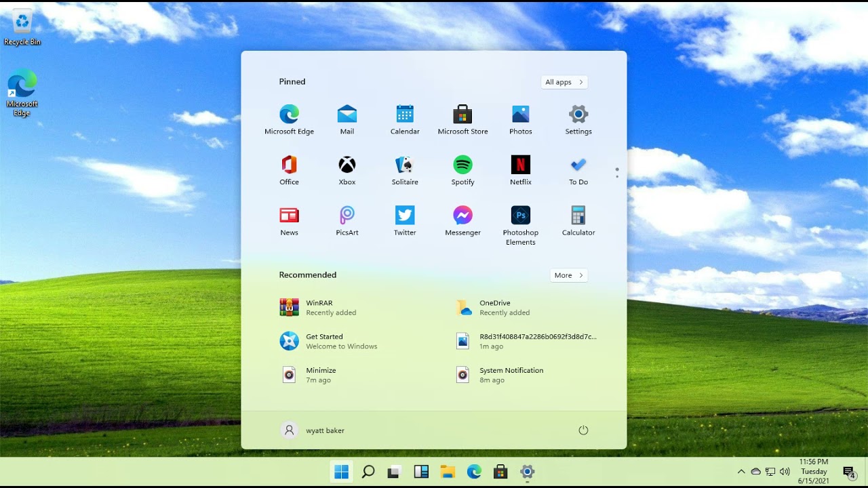Open the clock and date flyout
This screenshot has width=868, height=488.
(x=814, y=471)
